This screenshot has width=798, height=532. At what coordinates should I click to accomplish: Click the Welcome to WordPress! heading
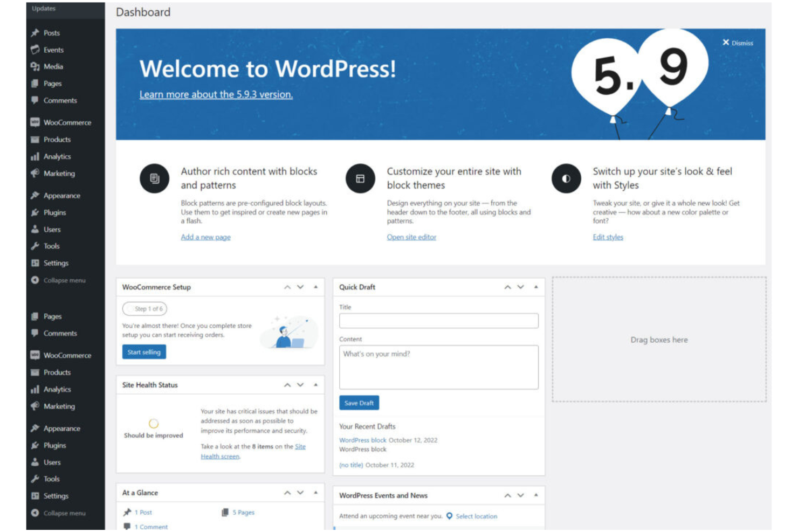tap(267, 68)
